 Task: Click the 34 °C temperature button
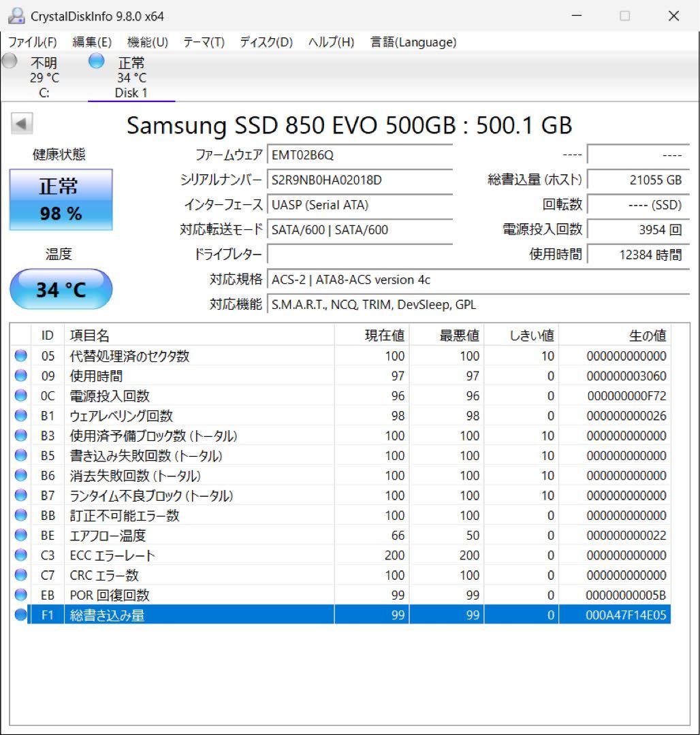(61, 289)
